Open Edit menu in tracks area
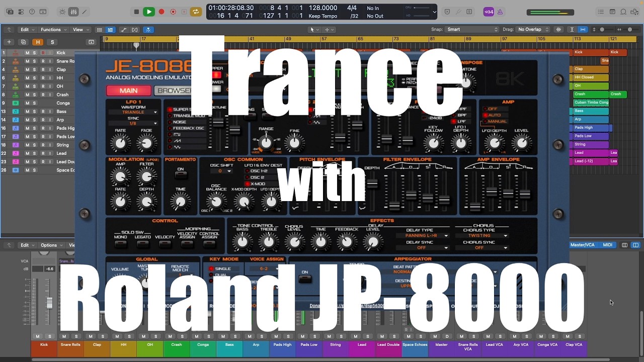The height and width of the screenshot is (362, 644). pos(27,30)
